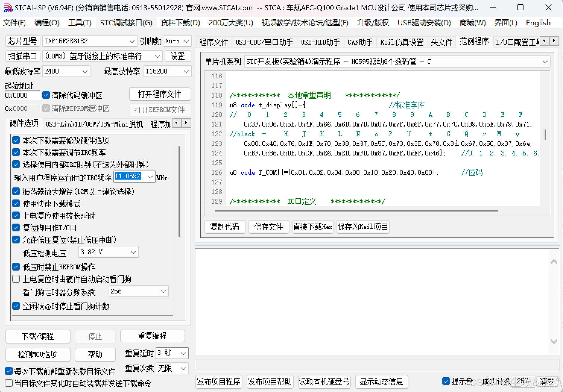Toggle 清除代码缓冲区 checkbox
This screenshot has width=563, height=392.
tap(46, 95)
